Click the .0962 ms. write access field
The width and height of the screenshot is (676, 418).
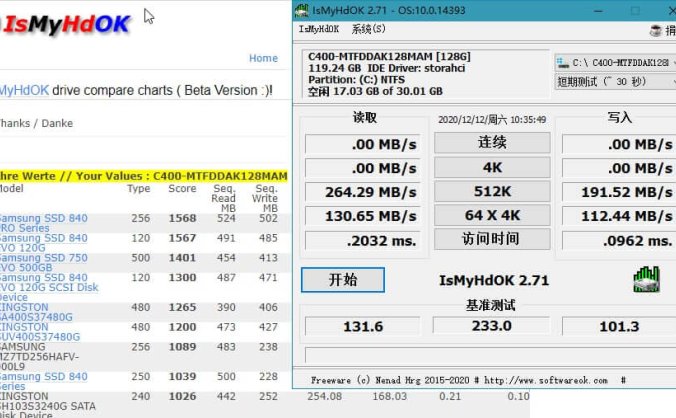[618, 240]
